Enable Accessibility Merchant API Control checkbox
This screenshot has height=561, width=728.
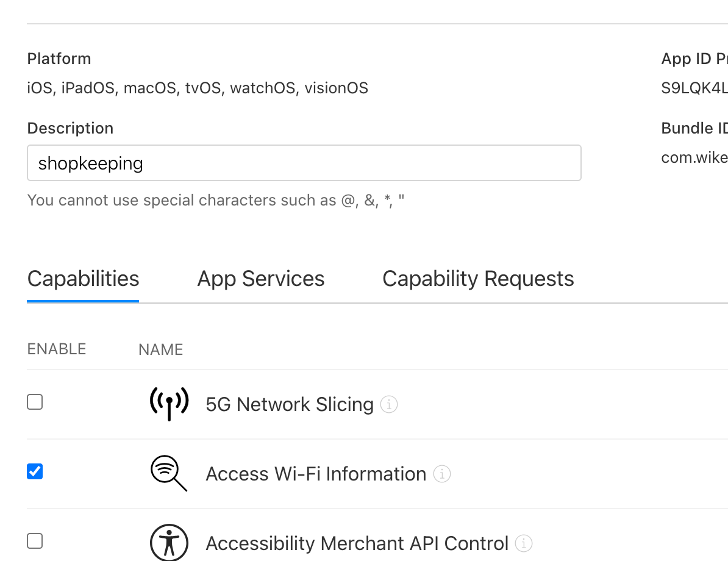click(x=35, y=541)
